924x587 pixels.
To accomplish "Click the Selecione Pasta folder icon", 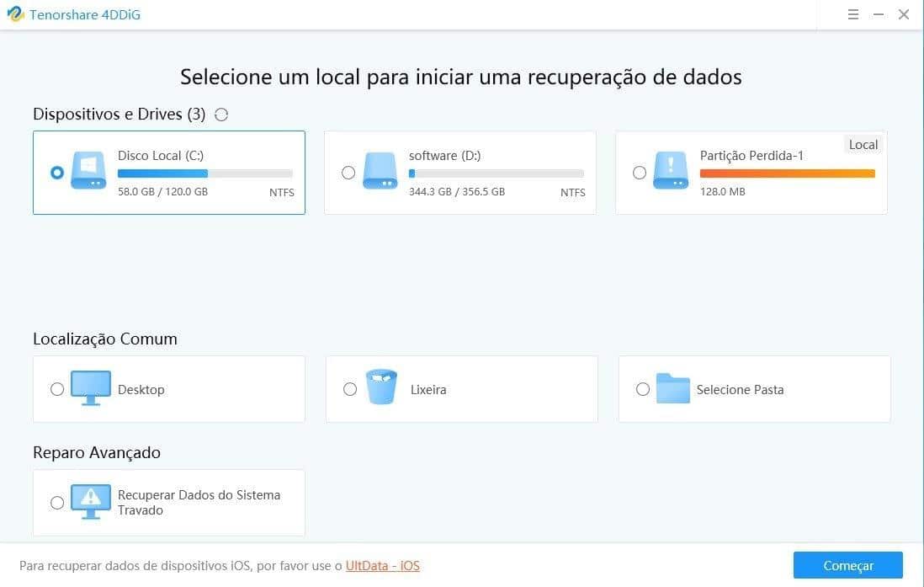I will point(672,389).
